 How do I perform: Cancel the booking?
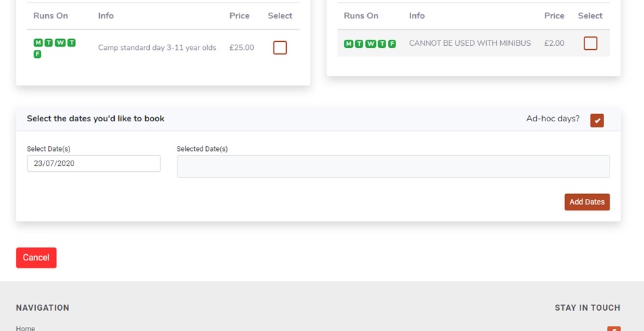(x=36, y=258)
